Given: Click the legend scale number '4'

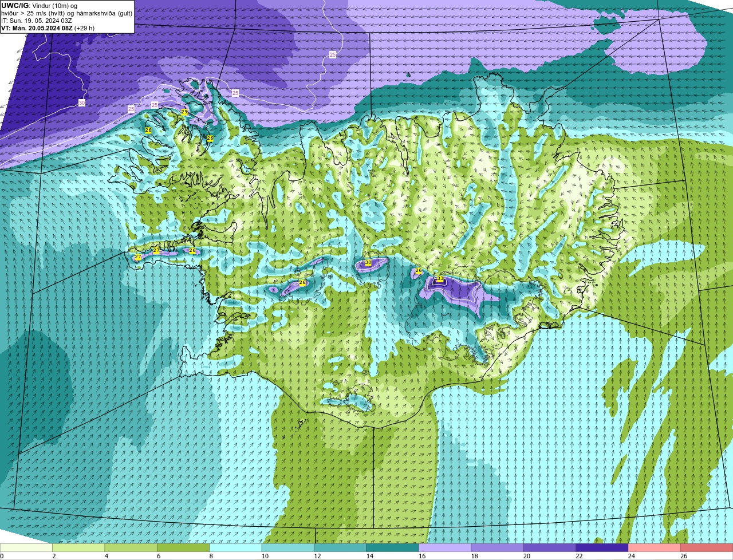Looking at the screenshot, I should [107, 556].
